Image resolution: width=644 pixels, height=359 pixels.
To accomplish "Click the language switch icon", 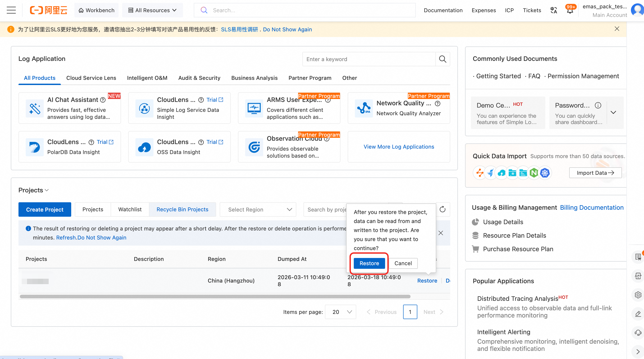I will (554, 10).
